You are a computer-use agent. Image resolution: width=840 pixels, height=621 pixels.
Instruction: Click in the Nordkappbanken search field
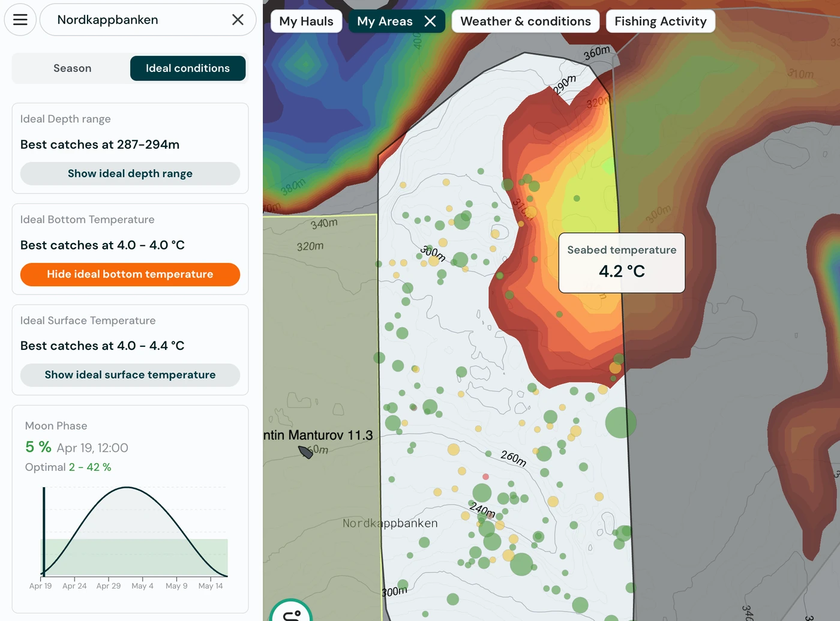tap(138, 20)
